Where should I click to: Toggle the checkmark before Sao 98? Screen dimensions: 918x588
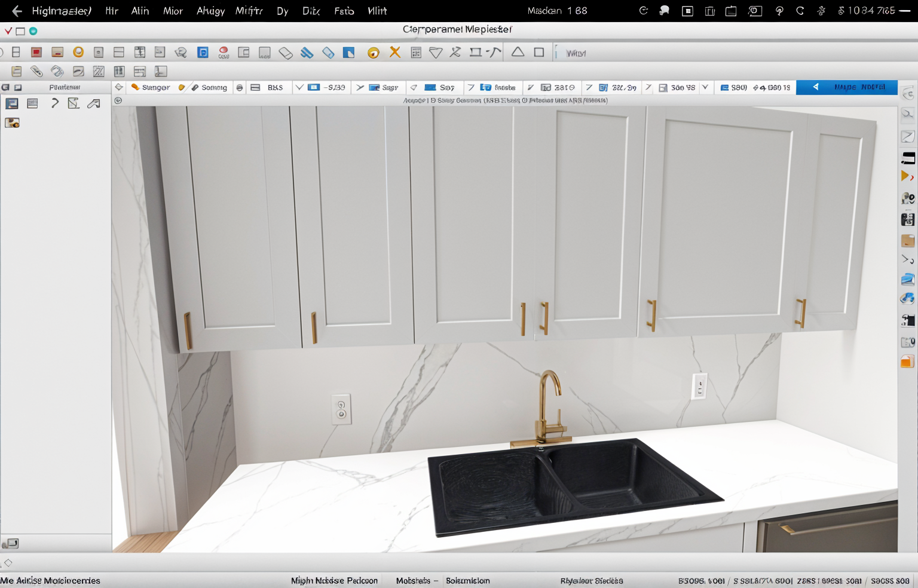coord(648,87)
